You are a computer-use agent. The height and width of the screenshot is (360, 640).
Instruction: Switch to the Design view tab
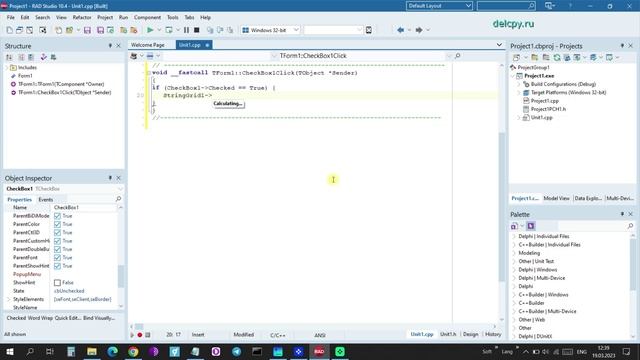470,334
